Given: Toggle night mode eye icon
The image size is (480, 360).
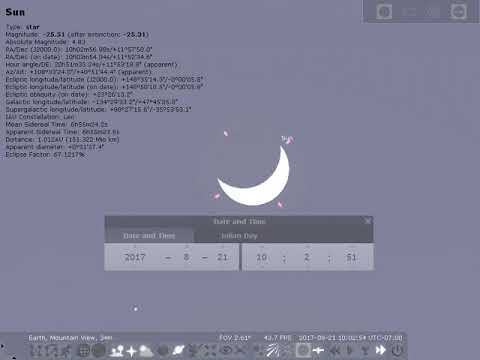Looking at the screenshot, I should point(227,350).
